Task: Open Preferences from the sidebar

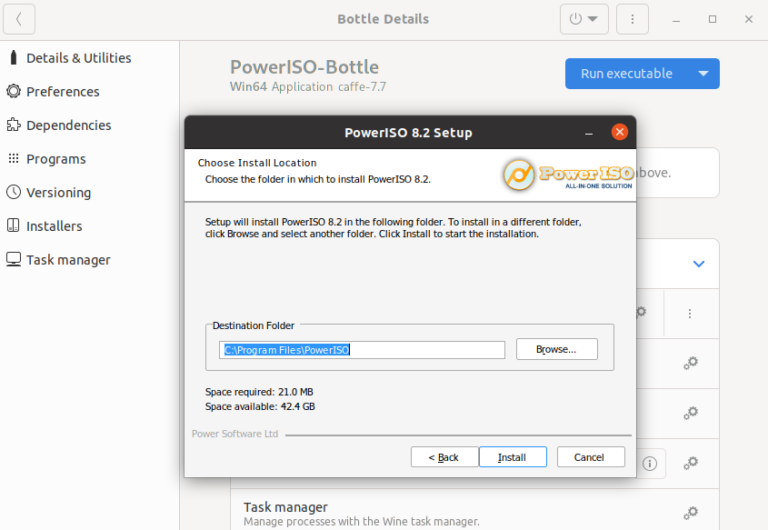Action: pos(62,92)
